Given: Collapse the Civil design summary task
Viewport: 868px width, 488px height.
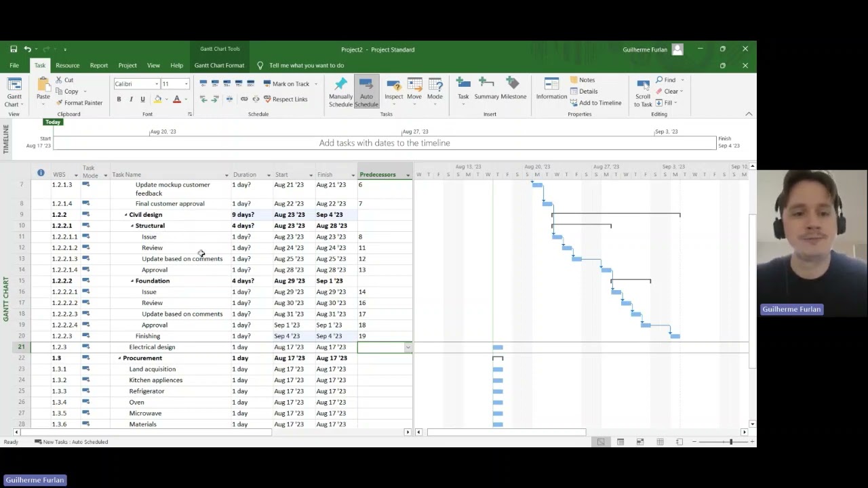Looking at the screenshot, I should pos(125,215).
